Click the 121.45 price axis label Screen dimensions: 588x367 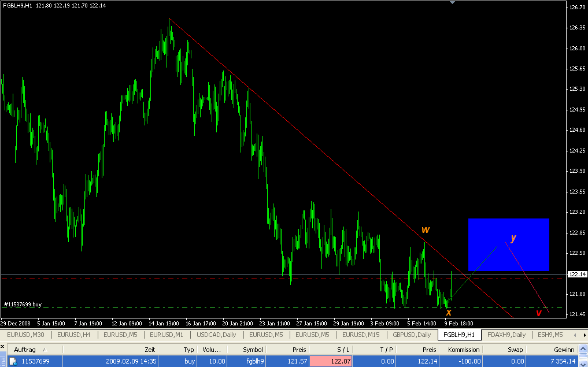pyautogui.click(x=578, y=314)
